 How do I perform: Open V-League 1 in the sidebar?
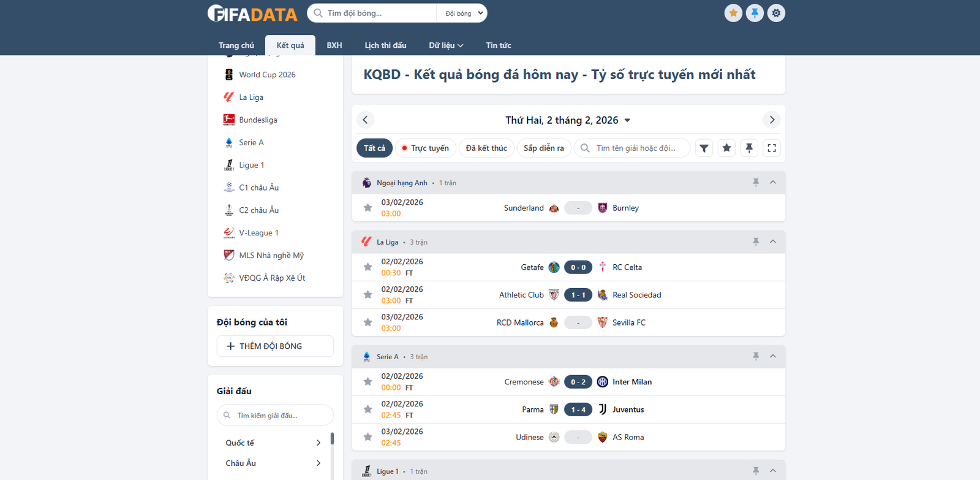tap(258, 233)
